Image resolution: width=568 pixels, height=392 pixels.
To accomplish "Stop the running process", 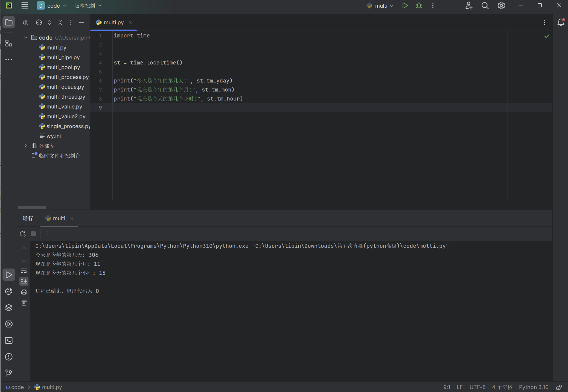I will point(33,234).
